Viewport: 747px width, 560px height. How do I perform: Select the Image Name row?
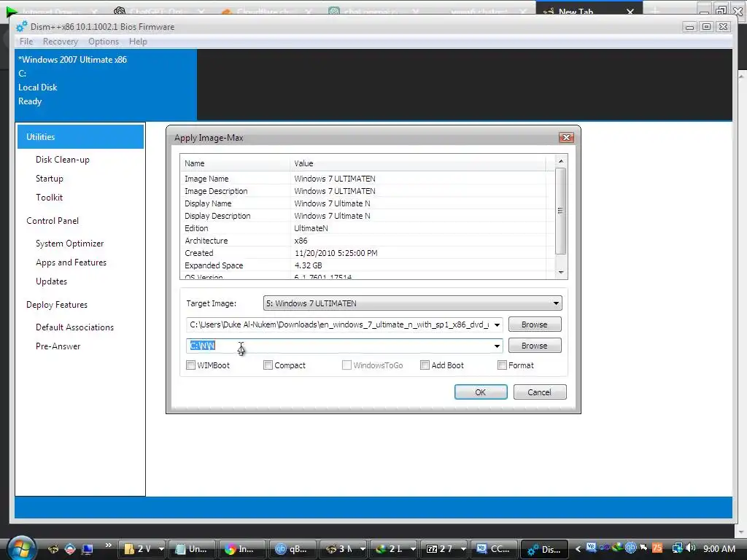click(368, 179)
